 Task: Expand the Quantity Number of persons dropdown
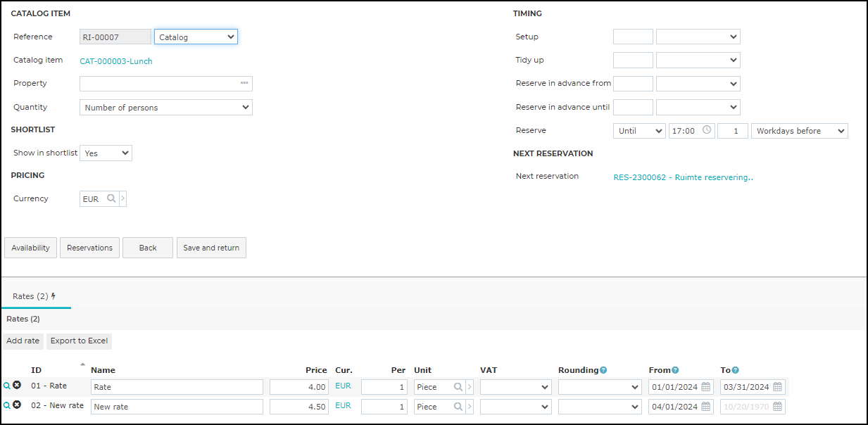coord(166,108)
